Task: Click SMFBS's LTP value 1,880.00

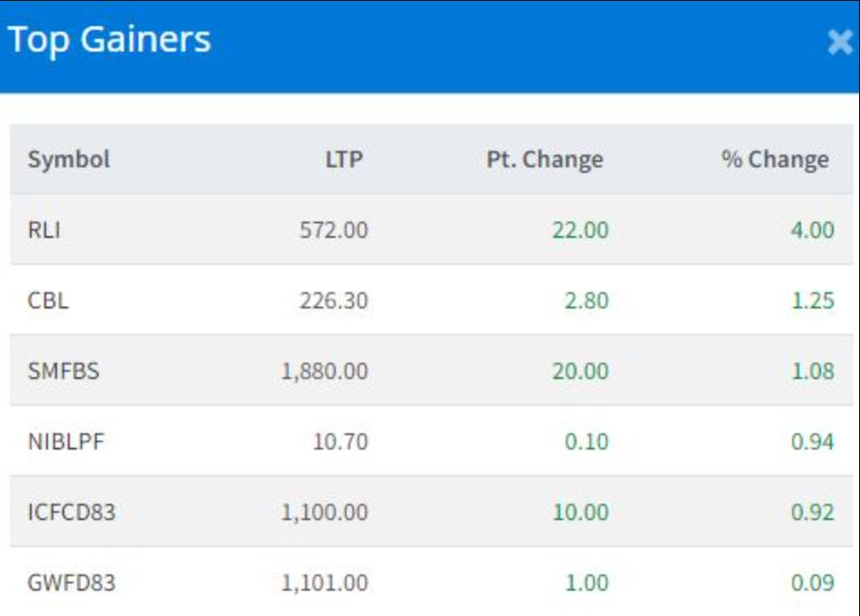Action: [325, 371]
